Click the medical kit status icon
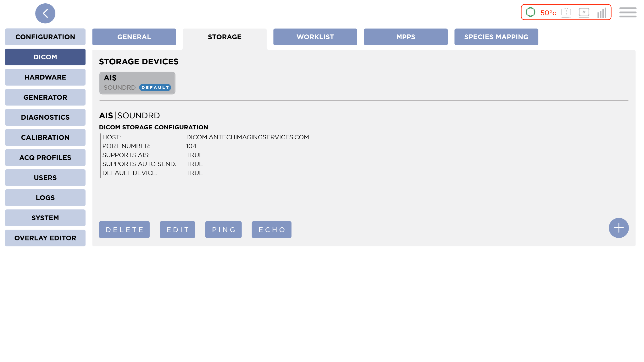The width and height of the screenshot is (644, 362). (x=566, y=12)
